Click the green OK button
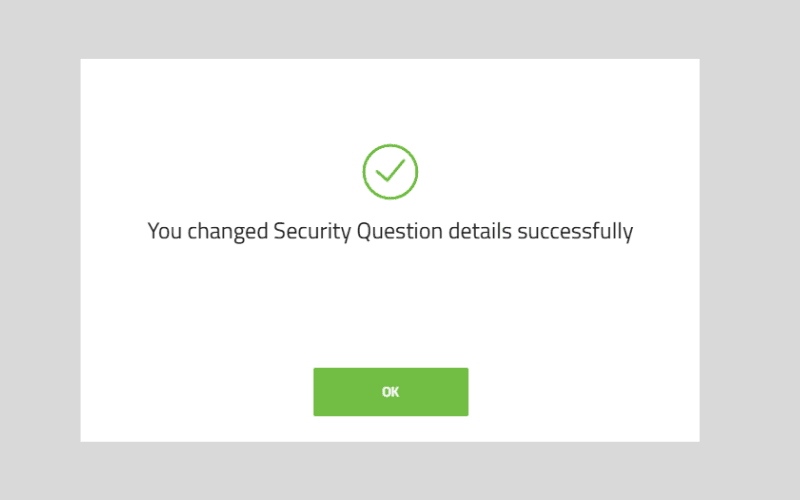 [390, 391]
